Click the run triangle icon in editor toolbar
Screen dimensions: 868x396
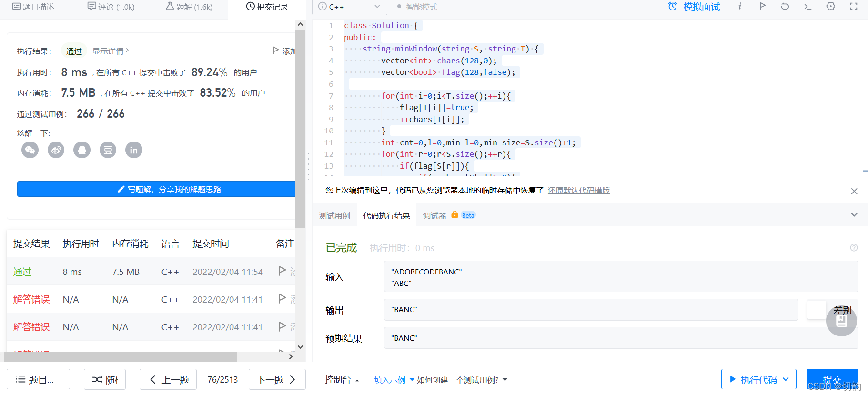(x=763, y=6)
